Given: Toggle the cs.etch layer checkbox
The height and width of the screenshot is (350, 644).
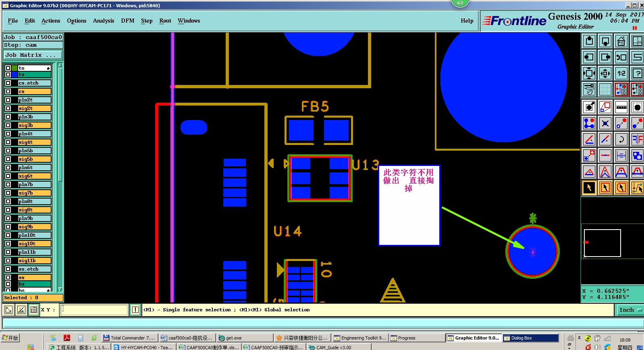Looking at the screenshot, I should pos(8,83).
